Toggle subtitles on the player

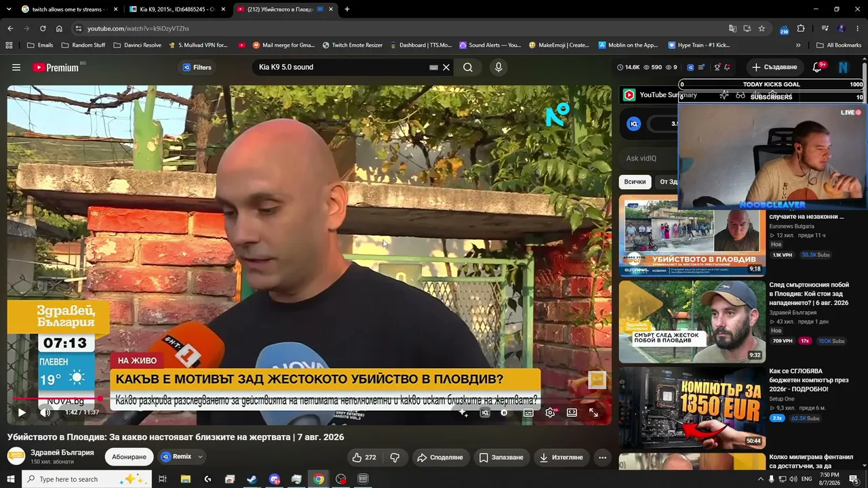tap(528, 412)
